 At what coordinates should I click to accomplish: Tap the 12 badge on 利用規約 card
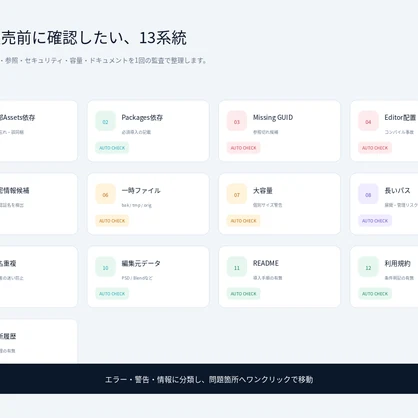point(368,267)
